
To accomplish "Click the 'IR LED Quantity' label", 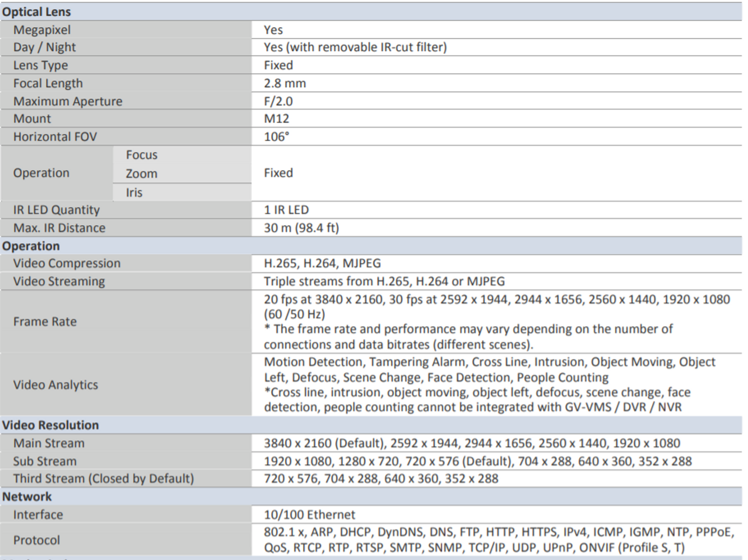I will pos(56,210).
